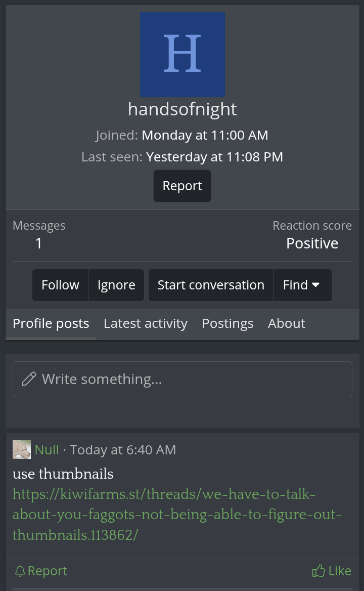Expand the Find dropdown
This screenshot has height=591, width=364.
click(x=302, y=285)
